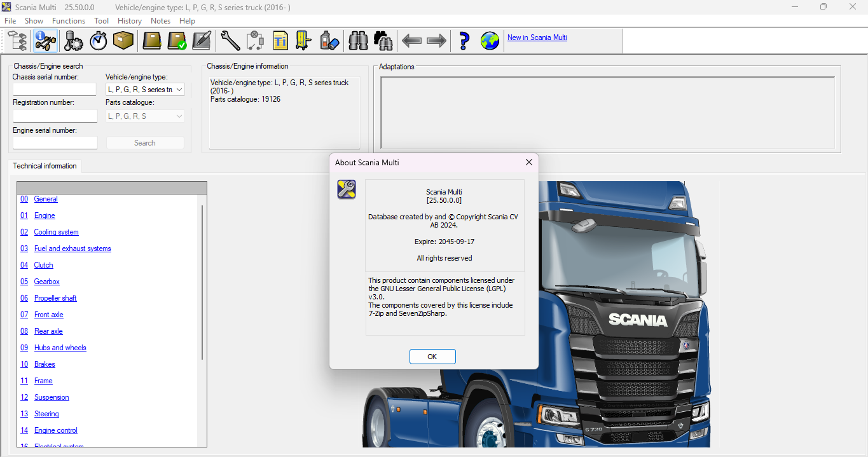Open the File menu
The height and width of the screenshot is (457, 868).
tap(10, 21)
